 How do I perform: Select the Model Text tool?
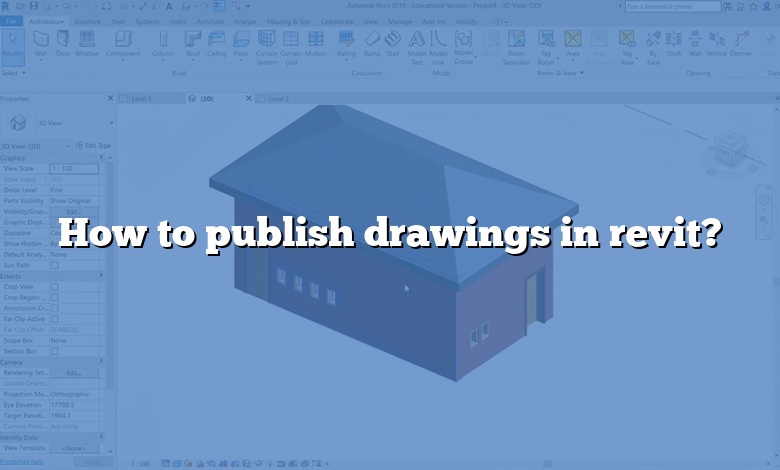(417, 48)
